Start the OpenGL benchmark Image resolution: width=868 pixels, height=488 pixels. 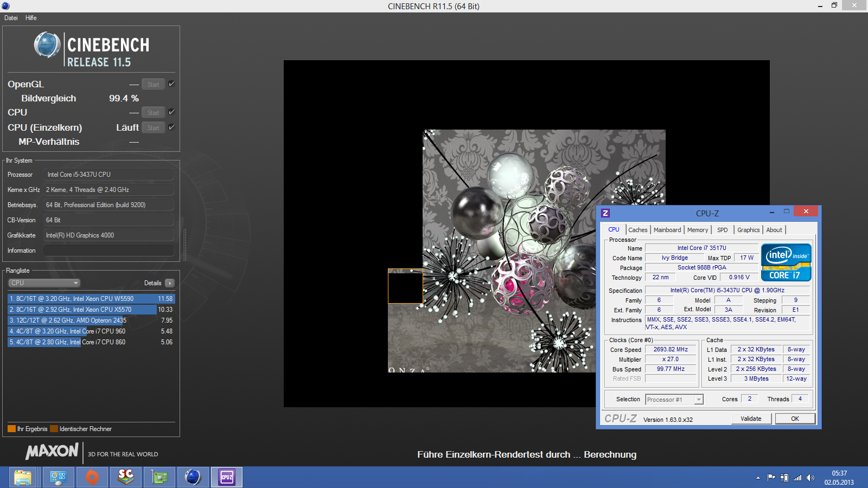pyautogui.click(x=153, y=84)
